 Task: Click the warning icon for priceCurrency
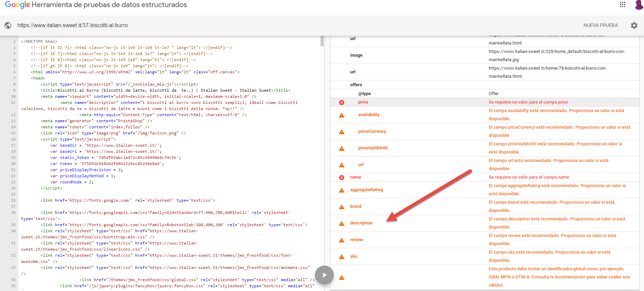pos(342,132)
